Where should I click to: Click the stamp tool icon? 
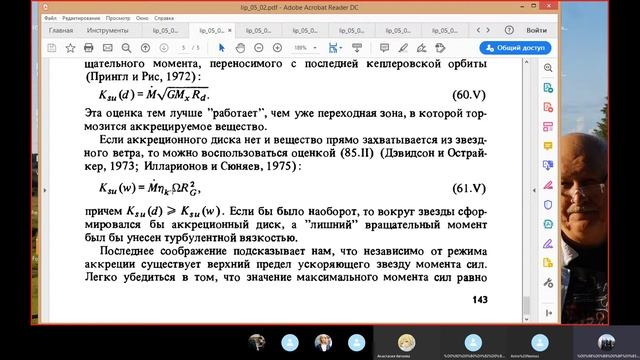tap(440, 48)
